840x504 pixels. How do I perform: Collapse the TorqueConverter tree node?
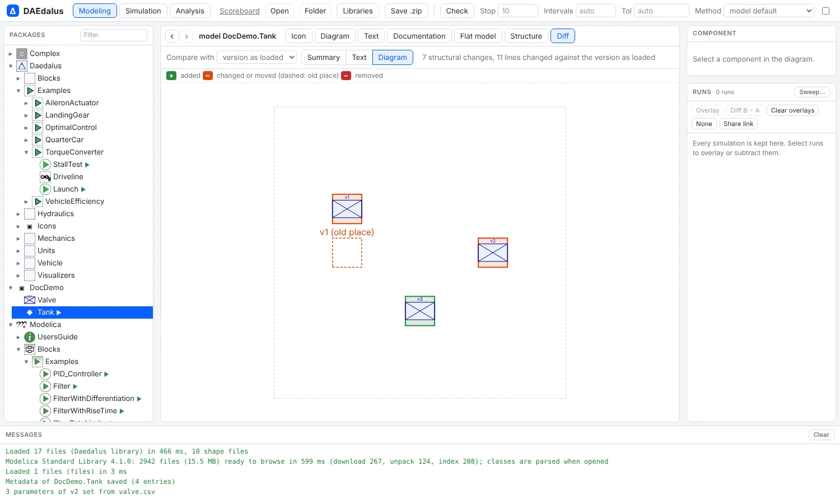tap(26, 152)
